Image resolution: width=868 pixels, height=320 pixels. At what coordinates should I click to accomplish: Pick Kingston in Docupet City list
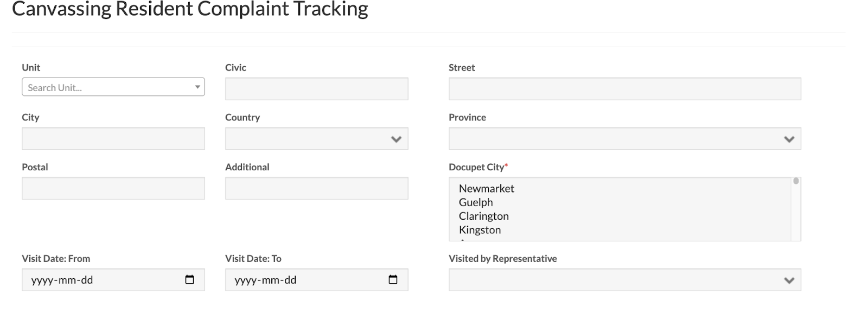(480, 230)
